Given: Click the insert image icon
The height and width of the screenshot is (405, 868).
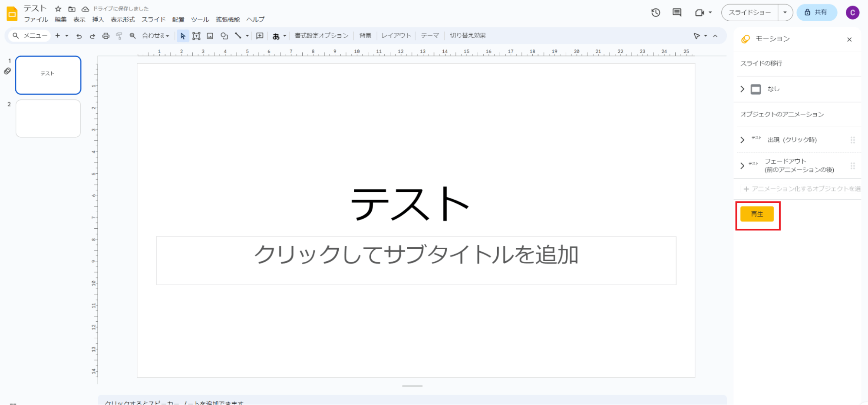Looking at the screenshot, I should [210, 36].
